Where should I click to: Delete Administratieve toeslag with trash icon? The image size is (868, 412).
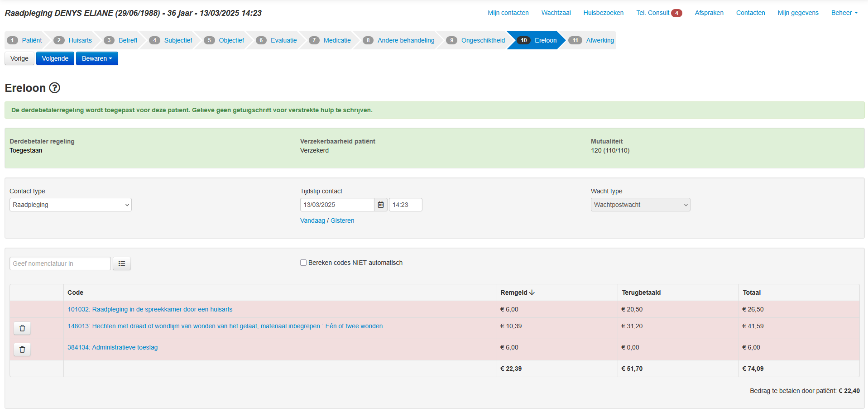click(22, 350)
